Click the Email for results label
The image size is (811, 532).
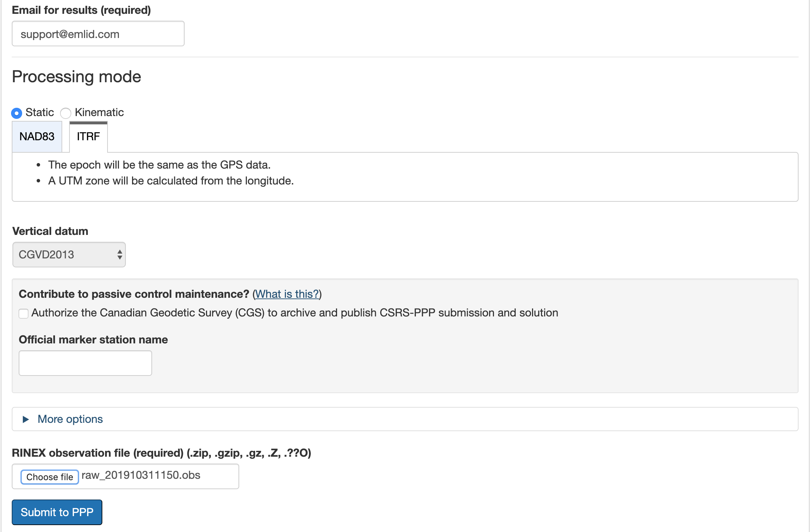pos(82,10)
